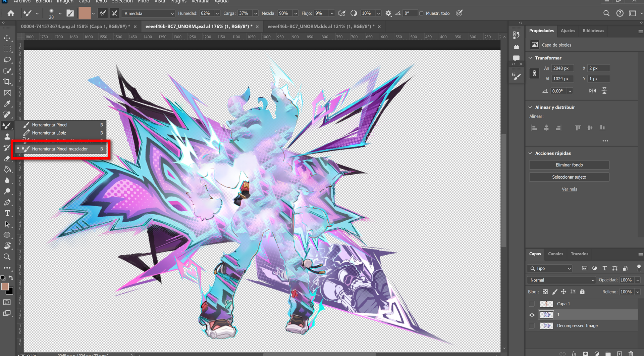Image resolution: width=644 pixels, height=356 pixels.
Task: Collapse the Transformar section
Action: pos(530,58)
